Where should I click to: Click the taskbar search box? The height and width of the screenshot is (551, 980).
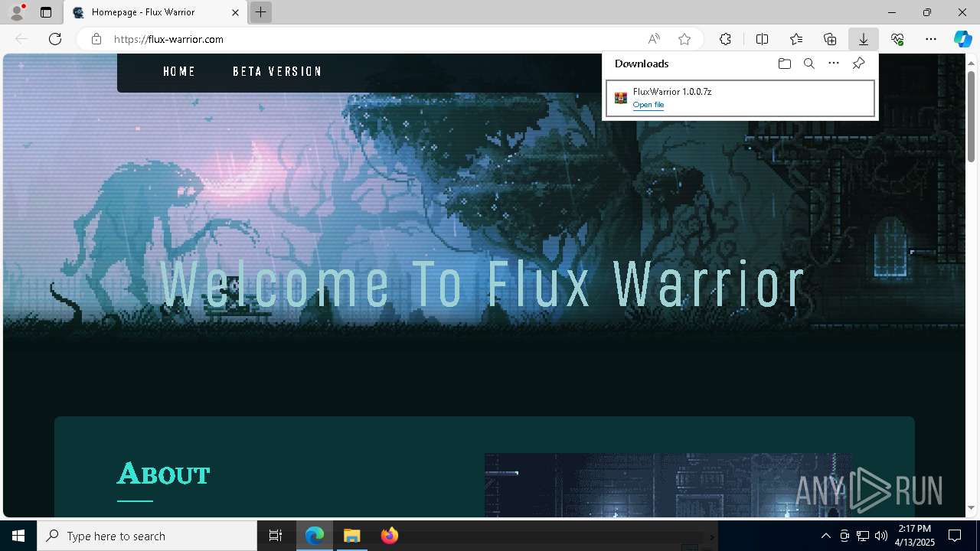point(147,536)
